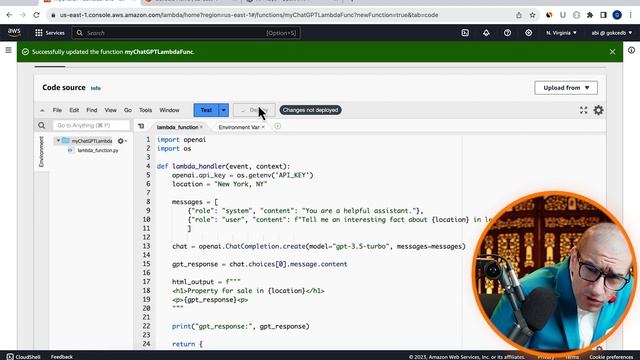Screen dimensions: 640x360
Task: Dismiss the green success banner
Action: pyautogui.click(x=612, y=52)
